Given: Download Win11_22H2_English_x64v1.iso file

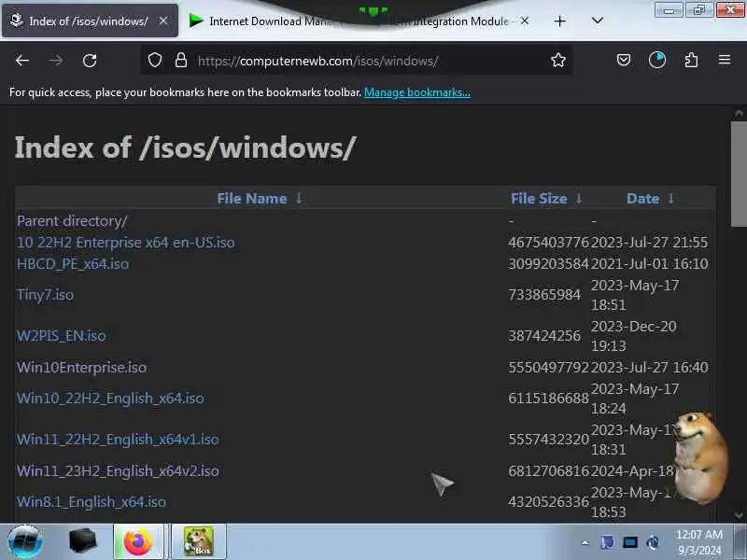Looking at the screenshot, I should pyautogui.click(x=118, y=439).
